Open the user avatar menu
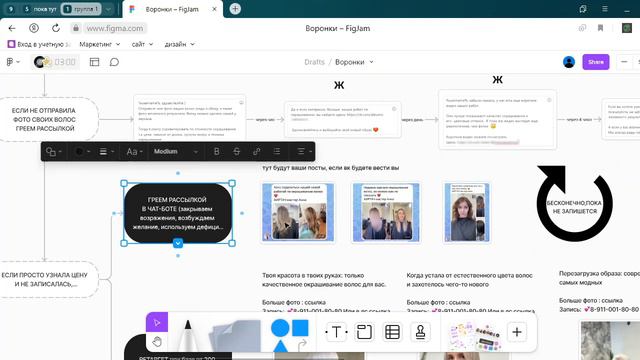640x360 pixels. [569, 62]
